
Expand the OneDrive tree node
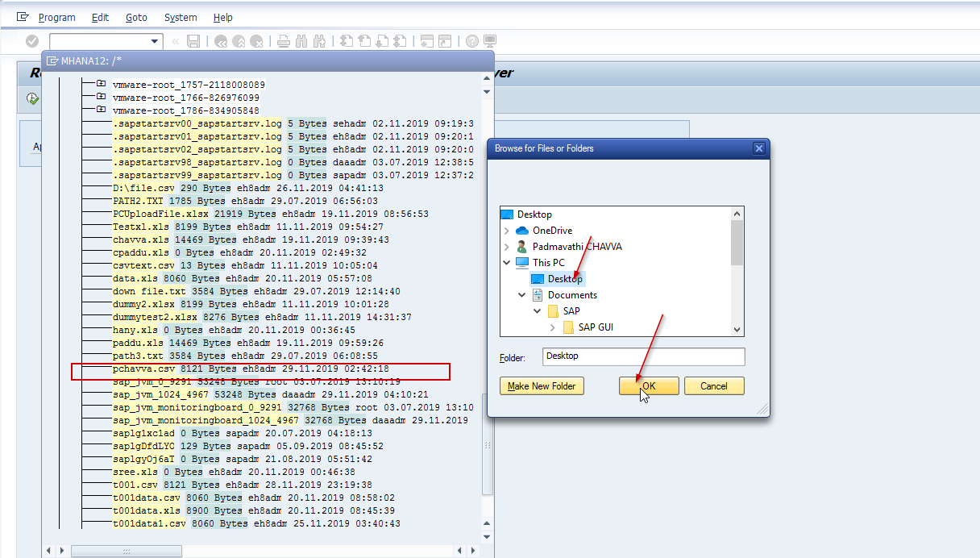(x=507, y=230)
